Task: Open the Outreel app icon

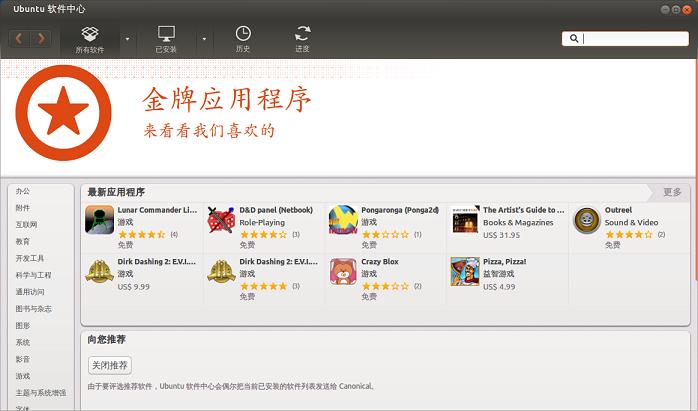Action: tap(587, 220)
